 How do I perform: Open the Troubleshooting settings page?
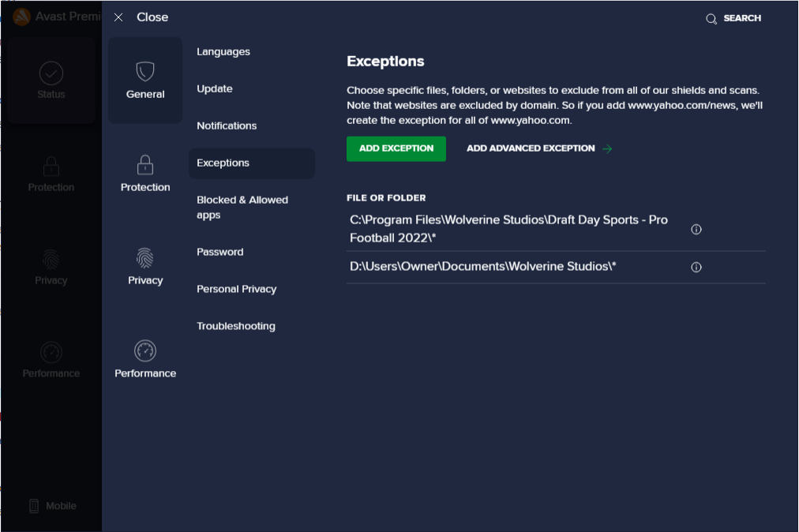[236, 326]
